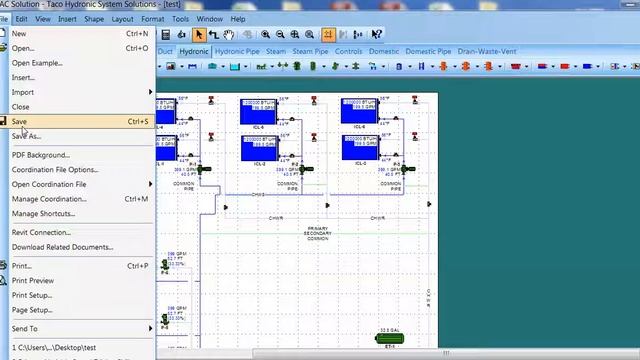Expand the Import submenu arrow

point(150,92)
